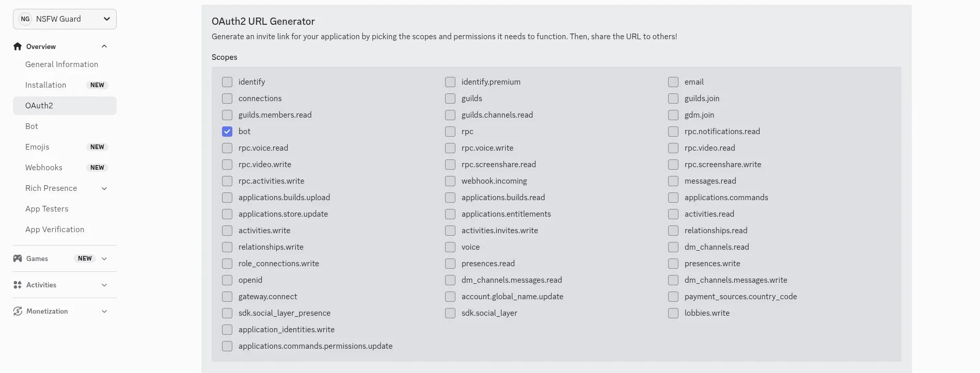Screen dimensions: 980x373
Task: Collapse the Overview section
Action: coord(104,46)
